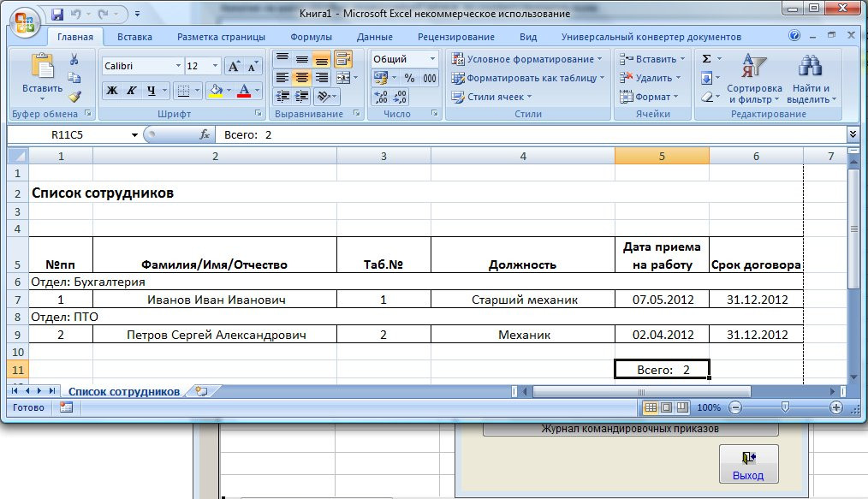
Task: Apply percent style format
Action: coord(409,78)
